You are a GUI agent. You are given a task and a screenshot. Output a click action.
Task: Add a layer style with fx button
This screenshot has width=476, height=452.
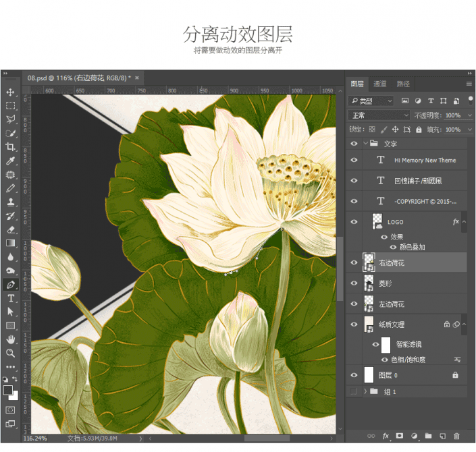pos(386,436)
